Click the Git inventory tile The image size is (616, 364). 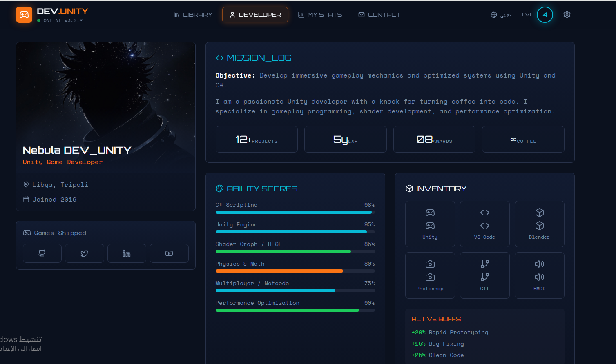pos(484,275)
